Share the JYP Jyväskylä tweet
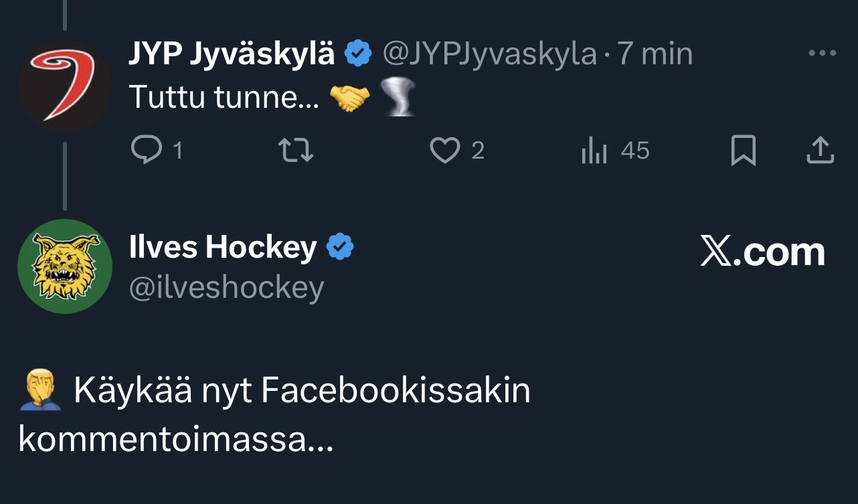858x504 pixels. pos(820,151)
